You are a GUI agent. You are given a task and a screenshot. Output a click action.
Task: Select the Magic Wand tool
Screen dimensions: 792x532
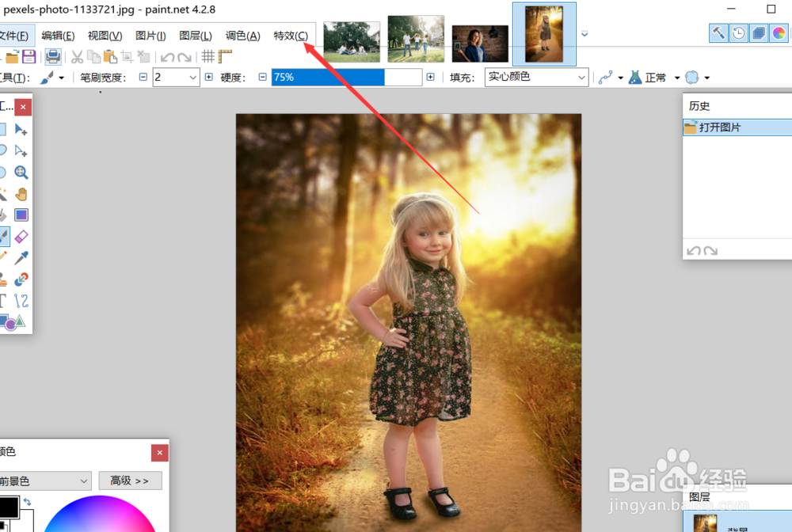pyautogui.click(x=3, y=194)
